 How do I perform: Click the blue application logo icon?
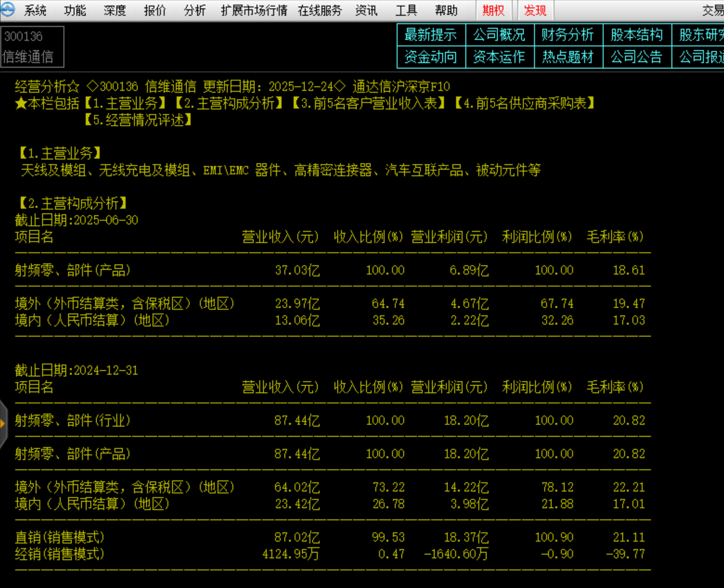pyautogui.click(x=8, y=9)
